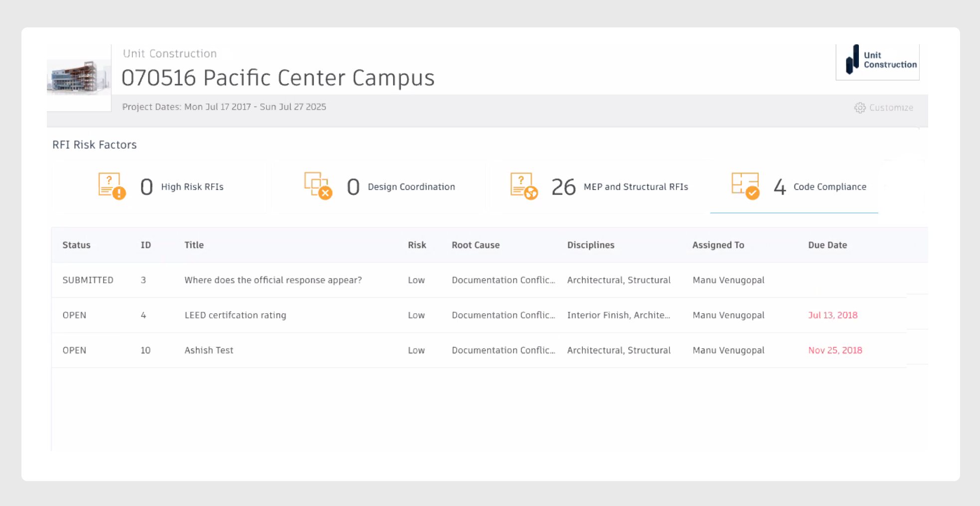The height and width of the screenshot is (506, 980).
Task: Expand truncated Documentation Conflict root cause text
Action: (503, 280)
